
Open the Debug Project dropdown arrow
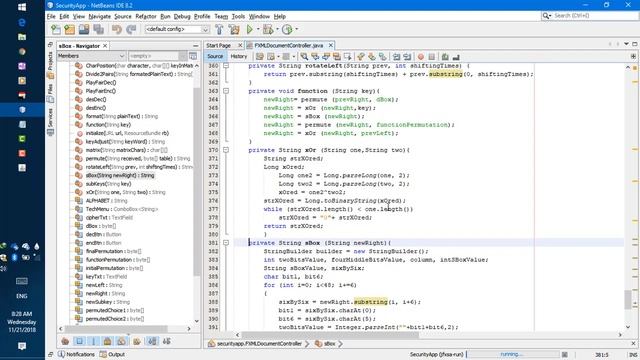[277, 29]
